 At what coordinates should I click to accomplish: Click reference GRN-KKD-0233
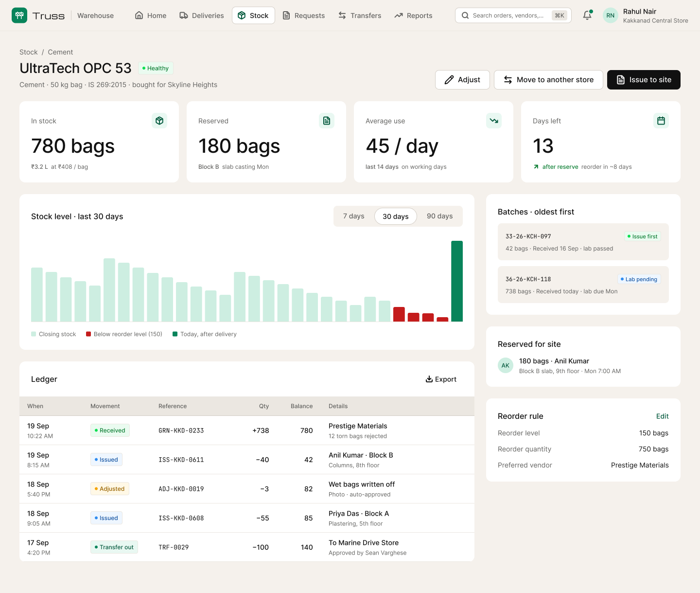click(x=181, y=431)
